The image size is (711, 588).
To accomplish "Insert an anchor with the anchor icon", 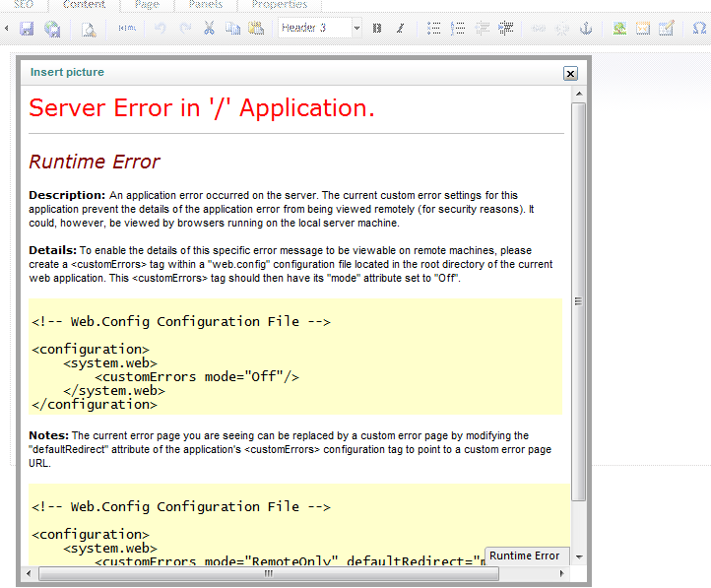I will [x=585, y=29].
